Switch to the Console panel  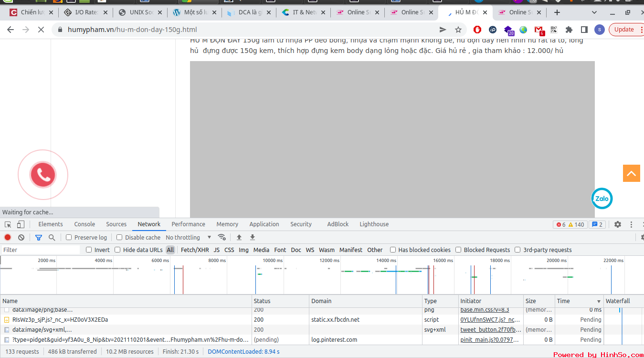tap(84, 224)
